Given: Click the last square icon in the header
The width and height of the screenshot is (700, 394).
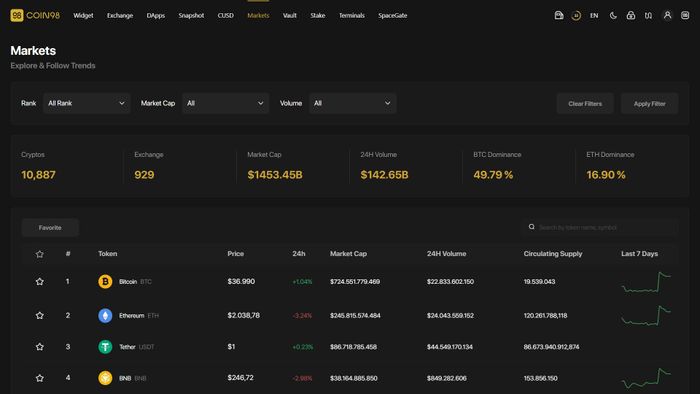Looking at the screenshot, I should click(x=685, y=16).
